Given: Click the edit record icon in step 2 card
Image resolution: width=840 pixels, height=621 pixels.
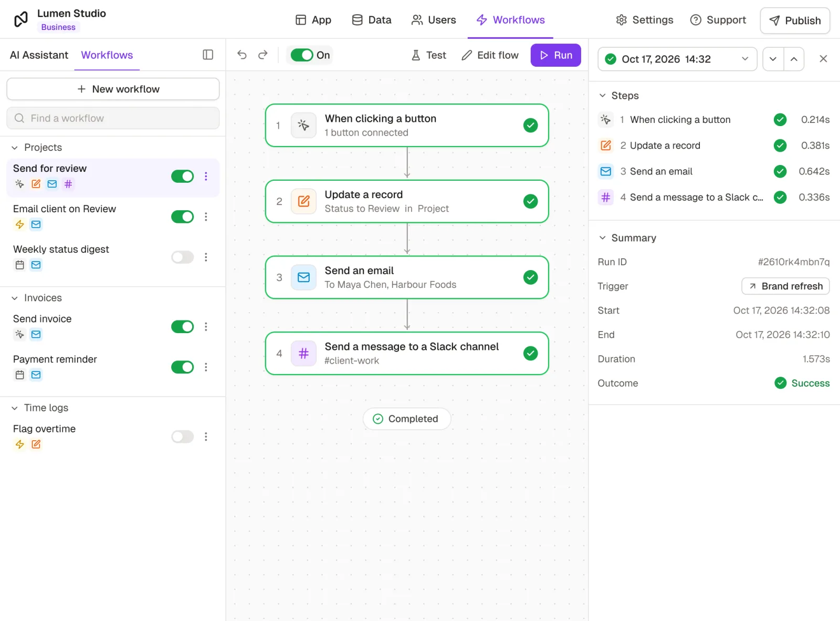Looking at the screenshot, I should click(x=303, y=201).
